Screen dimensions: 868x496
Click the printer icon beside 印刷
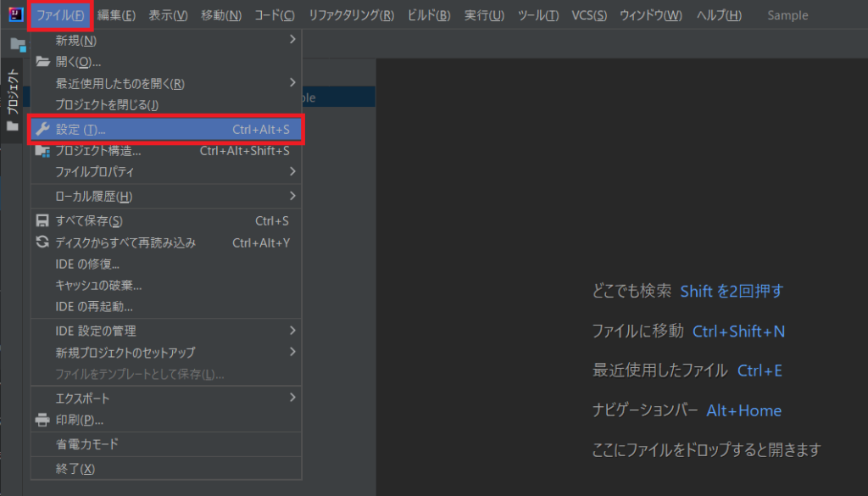(42, 420)
